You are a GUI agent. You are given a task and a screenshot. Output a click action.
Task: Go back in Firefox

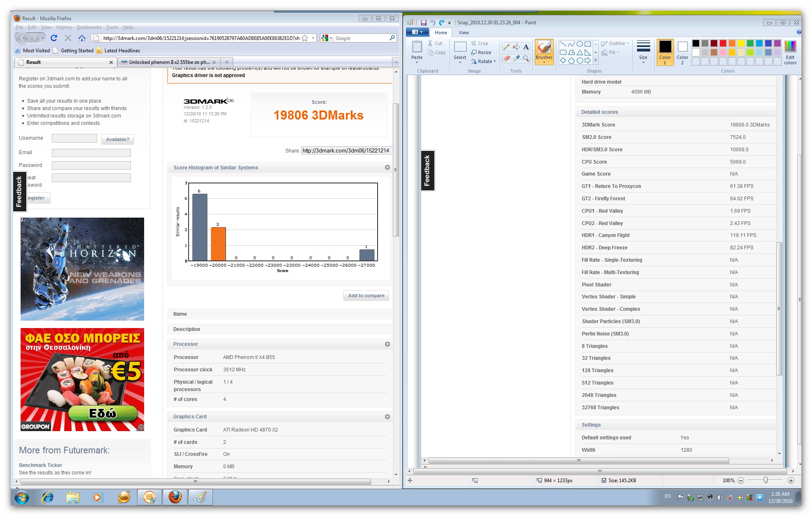coord(22,38)
